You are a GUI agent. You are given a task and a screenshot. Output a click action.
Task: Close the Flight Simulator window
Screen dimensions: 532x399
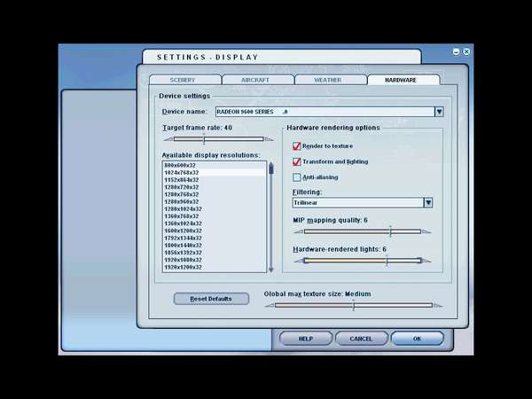(466, 51)
